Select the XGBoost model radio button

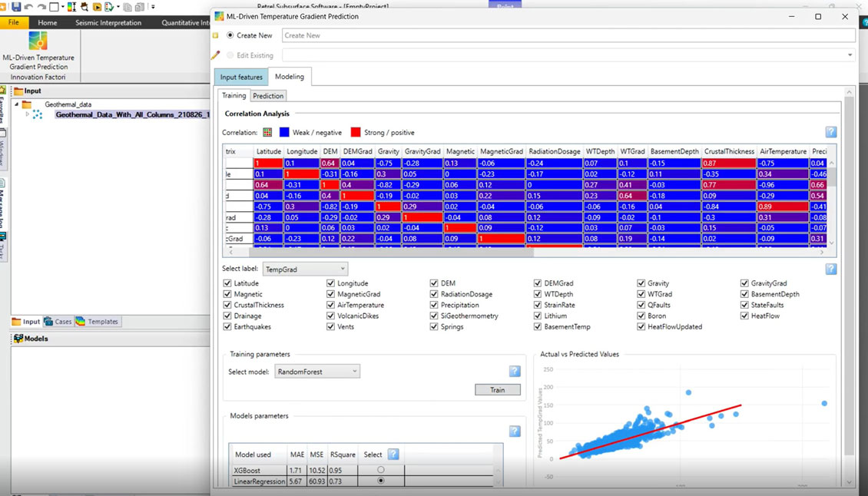tap(380, 470)
